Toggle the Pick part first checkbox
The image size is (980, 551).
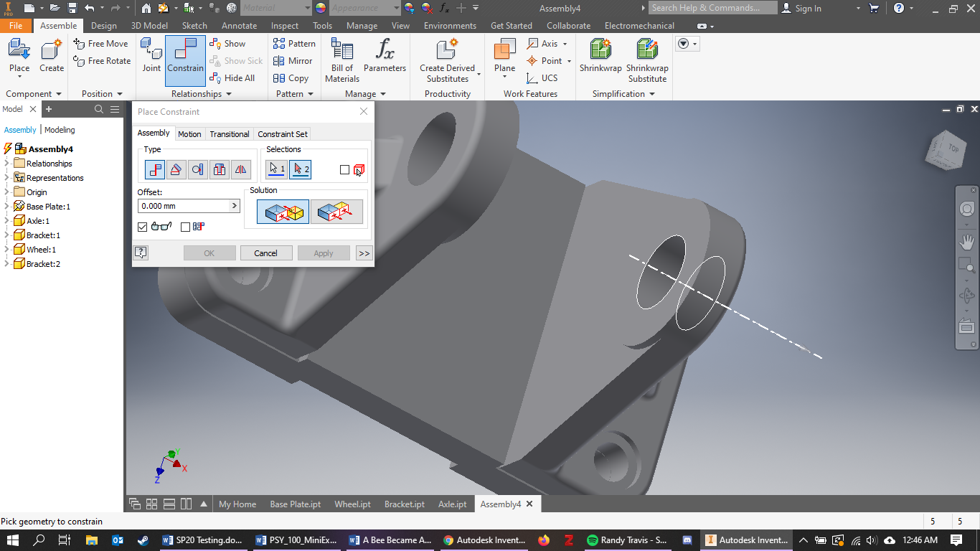pyautogui.click(x=344, y=170)
